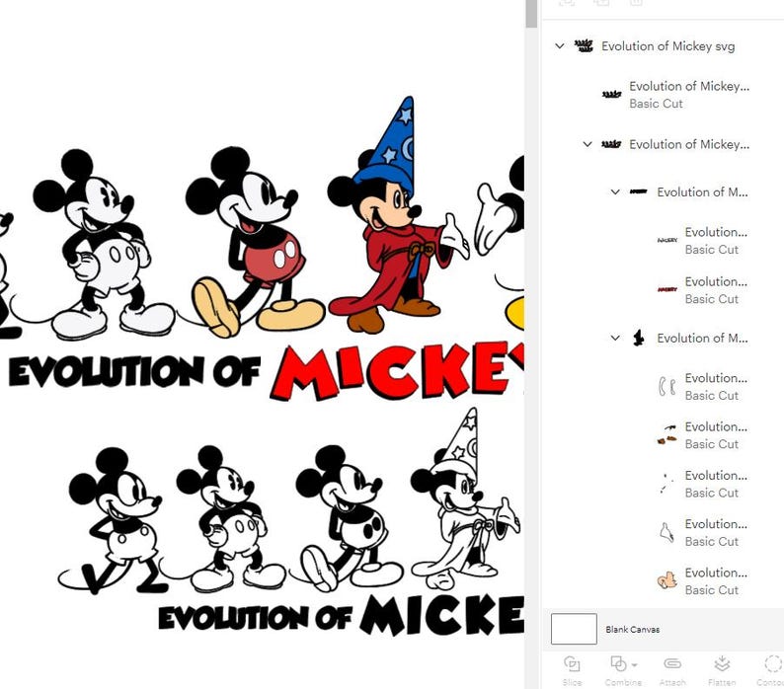Click the canvas vertical scrollbar thumb

pos(531,14)
